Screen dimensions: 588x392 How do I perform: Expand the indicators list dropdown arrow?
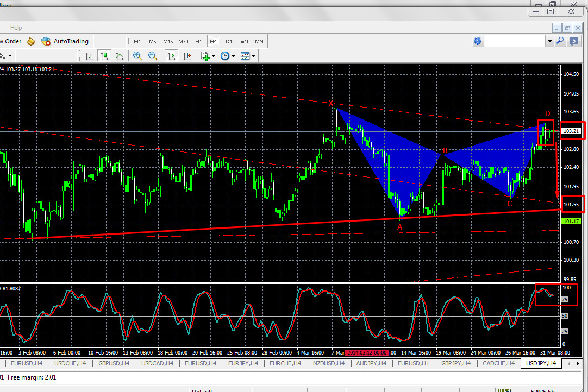(x=214, y=56)
